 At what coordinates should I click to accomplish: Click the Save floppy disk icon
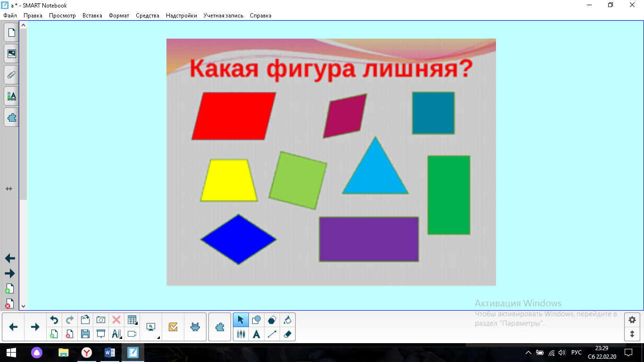[85, 334]
